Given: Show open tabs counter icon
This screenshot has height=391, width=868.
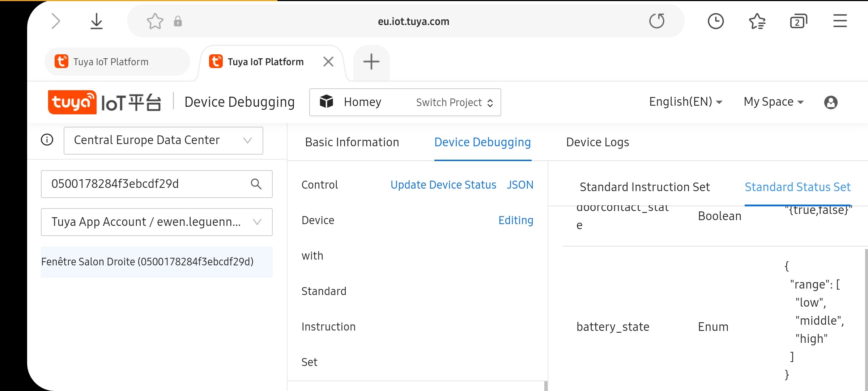Looking at the screenshot, I should click(x=798, y=21).
